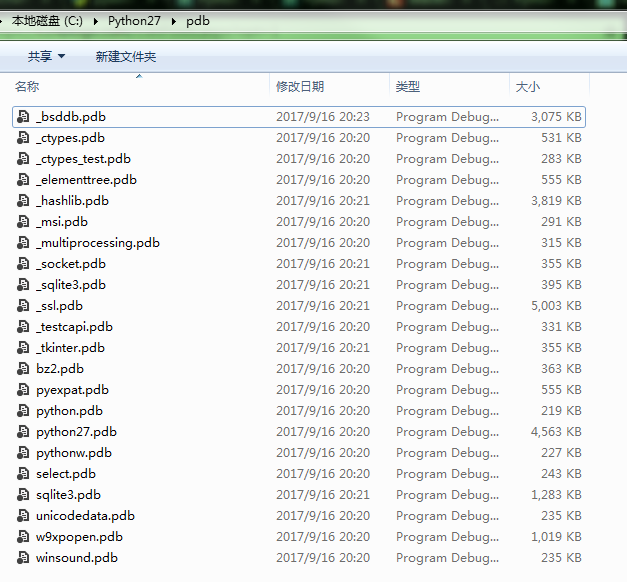Select file name _testcapi.pdb
Screen dimensions: 627x582
74,327
